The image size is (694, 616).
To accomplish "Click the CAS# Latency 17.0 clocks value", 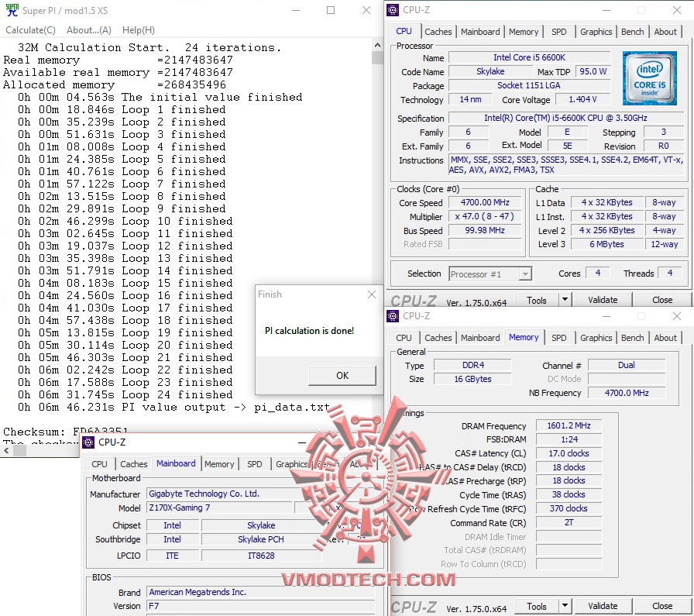I will tap(569, 453).
